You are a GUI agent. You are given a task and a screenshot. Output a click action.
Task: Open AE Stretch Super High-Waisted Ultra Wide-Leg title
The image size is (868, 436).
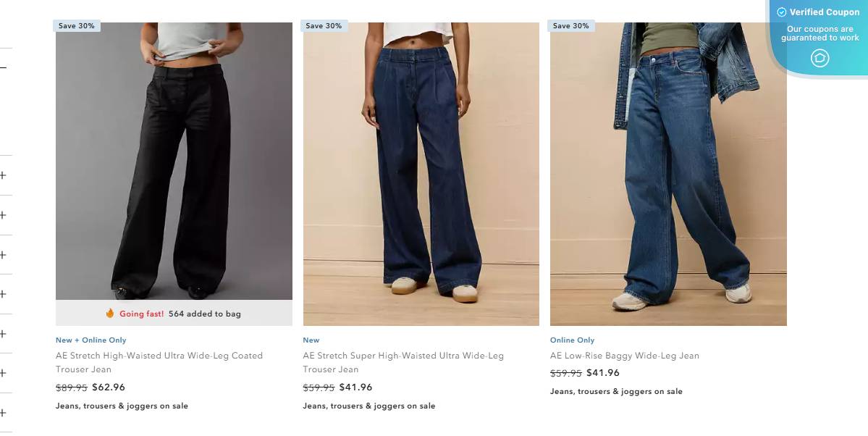(403, 362)
